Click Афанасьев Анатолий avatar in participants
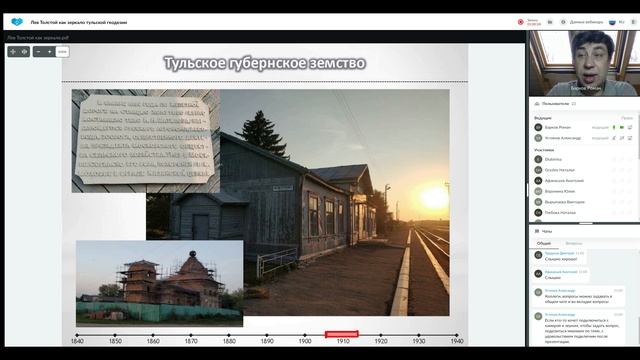Viewport: 640px width, 360px height. pos(538,180)
